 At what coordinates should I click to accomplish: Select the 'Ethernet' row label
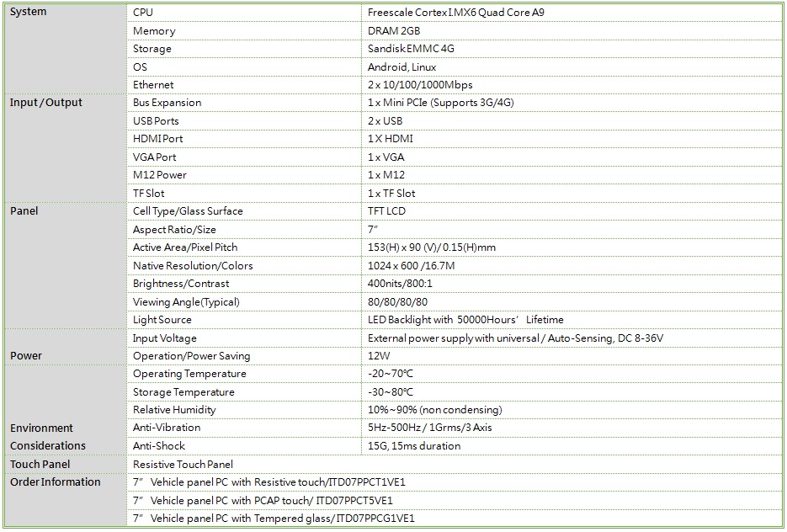point(153,85)
